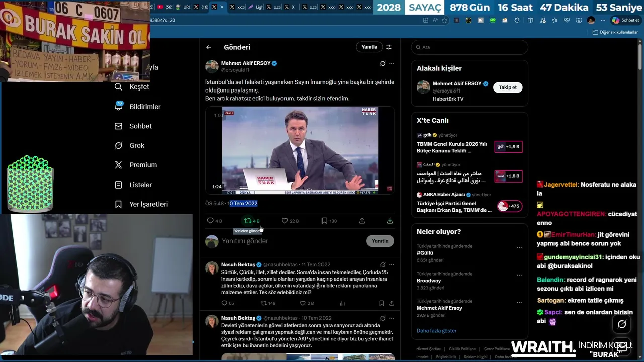Reply to Nasuh Bektaş post with 65 replies
Viewport: 644px width, 362px height.
pyautogui.click(x=224, y=303)
